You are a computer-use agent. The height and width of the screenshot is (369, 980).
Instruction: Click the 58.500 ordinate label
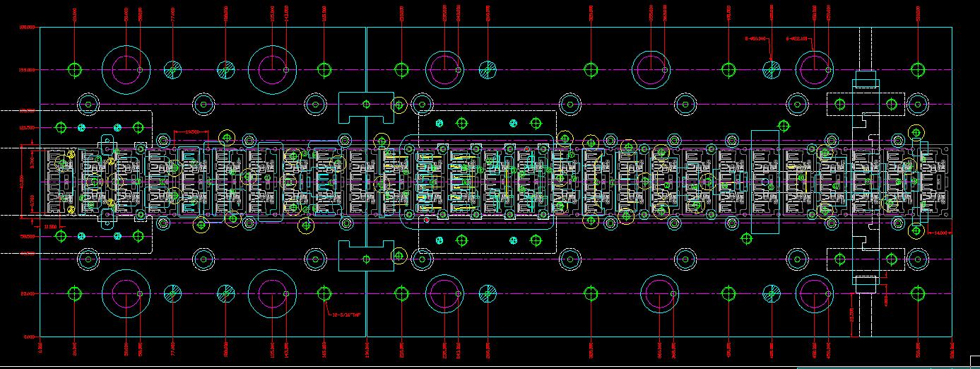(x=28, y=237)
